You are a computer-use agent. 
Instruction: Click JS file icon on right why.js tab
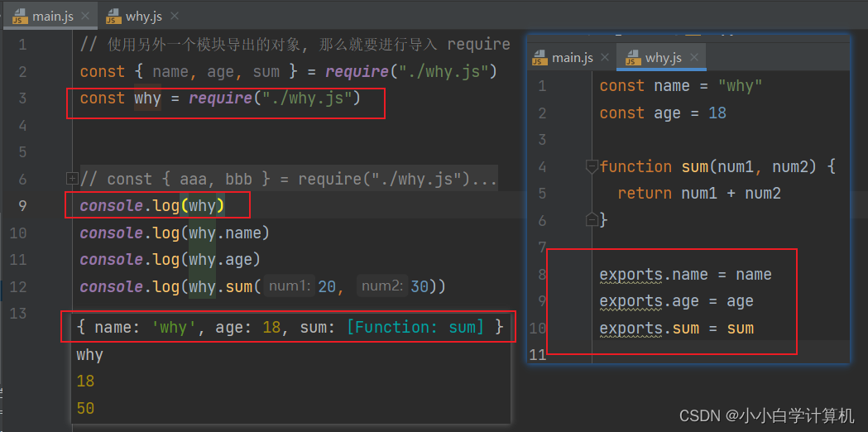pyautogui.click(x=633, y=58)
